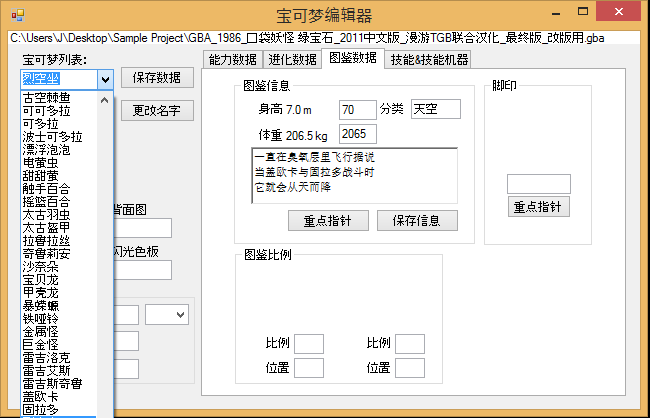
Task: Select 暴蝾螈 in the list
Action: 59,306
